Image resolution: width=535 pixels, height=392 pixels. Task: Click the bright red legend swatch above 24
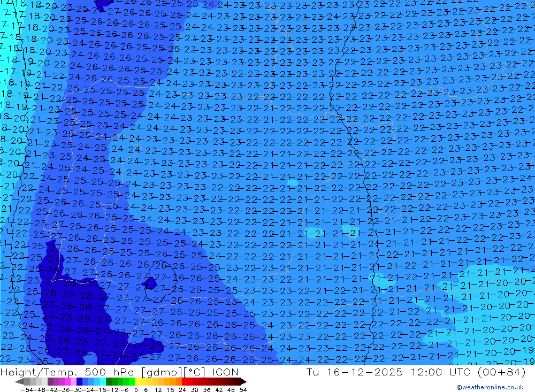tap(184, 381)
